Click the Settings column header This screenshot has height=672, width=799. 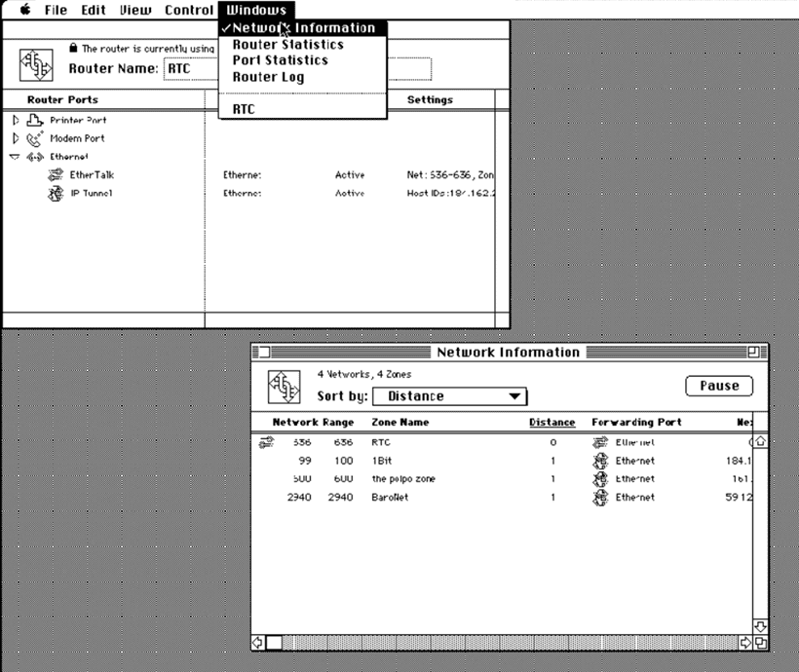430,100
